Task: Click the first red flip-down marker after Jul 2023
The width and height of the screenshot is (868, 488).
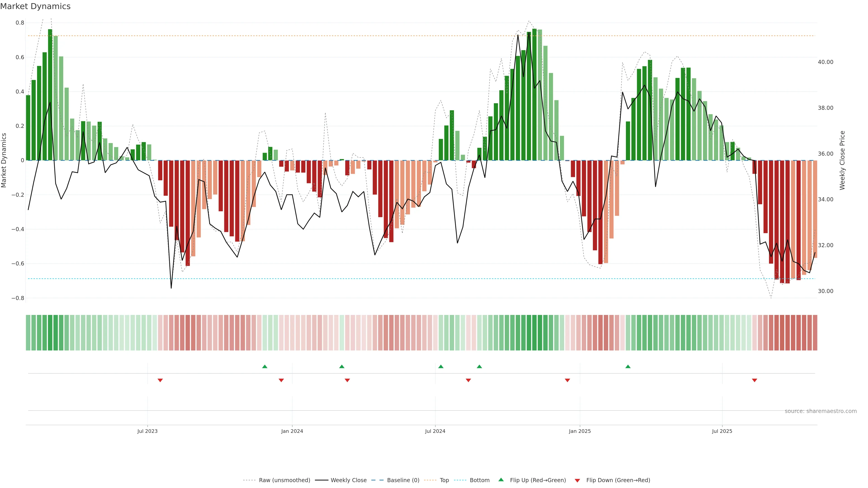Action: click(160, 380)
